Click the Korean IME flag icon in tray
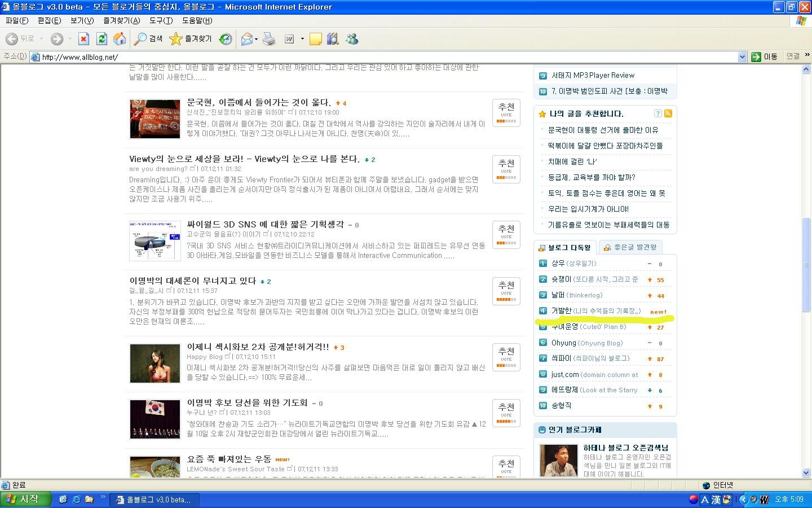Screen dimensions: 812x508 click(x=694, y=500)
